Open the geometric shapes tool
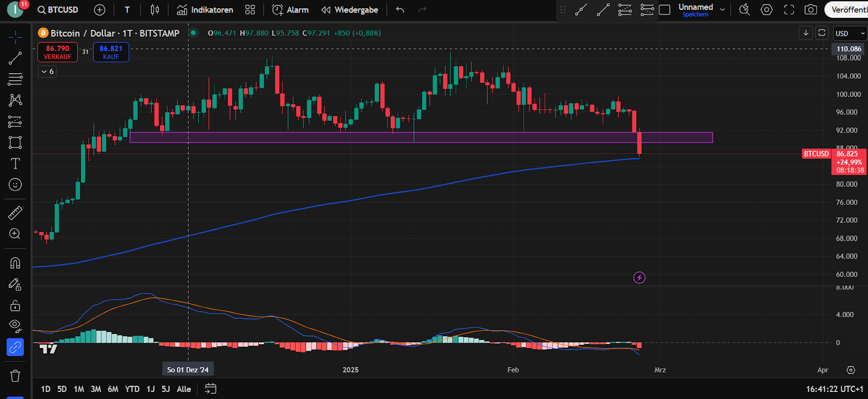 coord(15,143)
